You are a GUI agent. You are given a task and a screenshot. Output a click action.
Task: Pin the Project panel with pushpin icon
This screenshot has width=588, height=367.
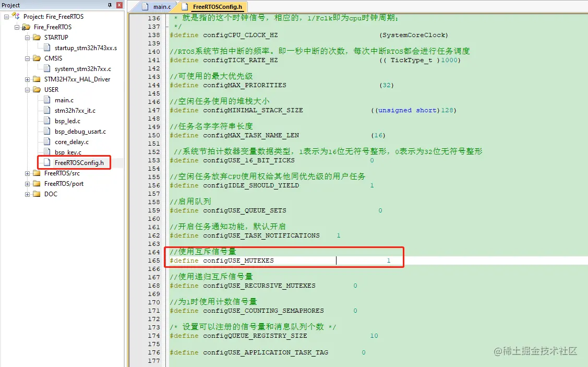pos(110,5)
